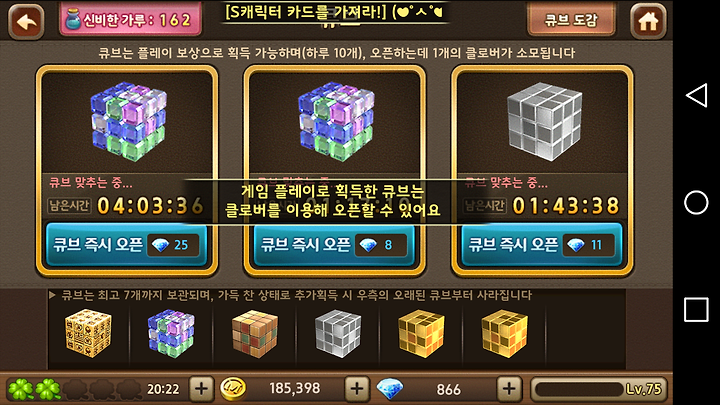
Task: Instantly open cube for 11 gems
Action: pyautogui.click(x=542, y=245)
